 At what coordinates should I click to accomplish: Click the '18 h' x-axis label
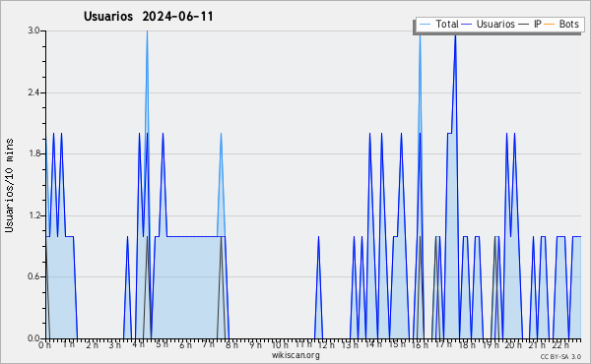coord(467,344)
